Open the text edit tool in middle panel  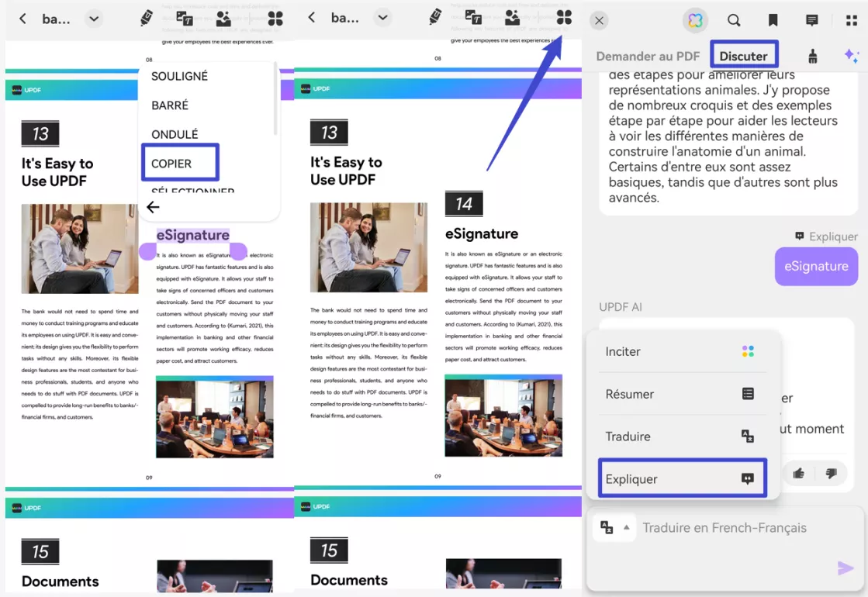click(x=473, y=17)
